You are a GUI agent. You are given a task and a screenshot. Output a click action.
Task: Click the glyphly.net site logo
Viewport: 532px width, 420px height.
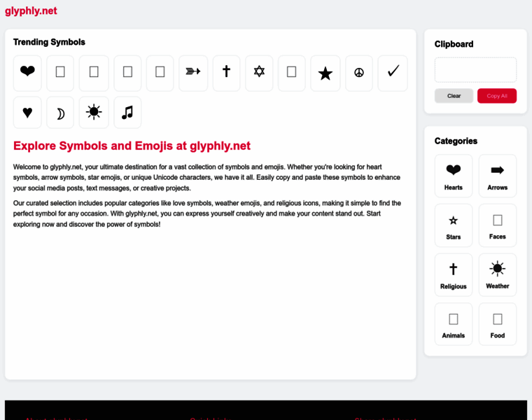31,11
